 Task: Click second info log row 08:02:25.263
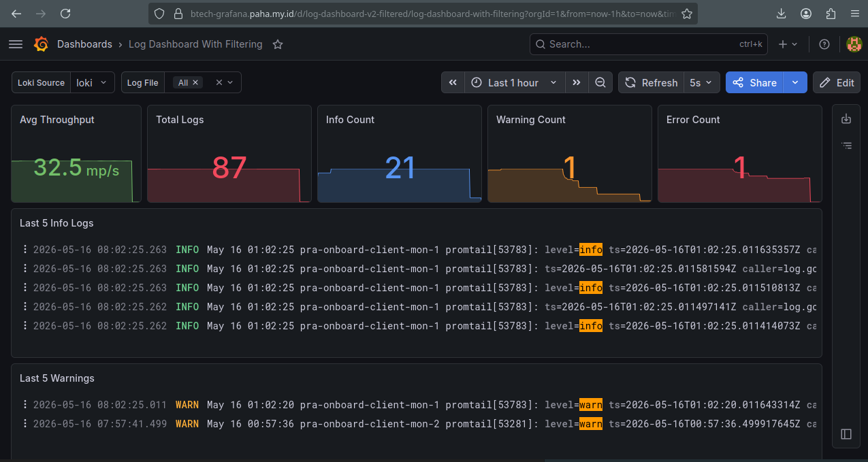417,269
